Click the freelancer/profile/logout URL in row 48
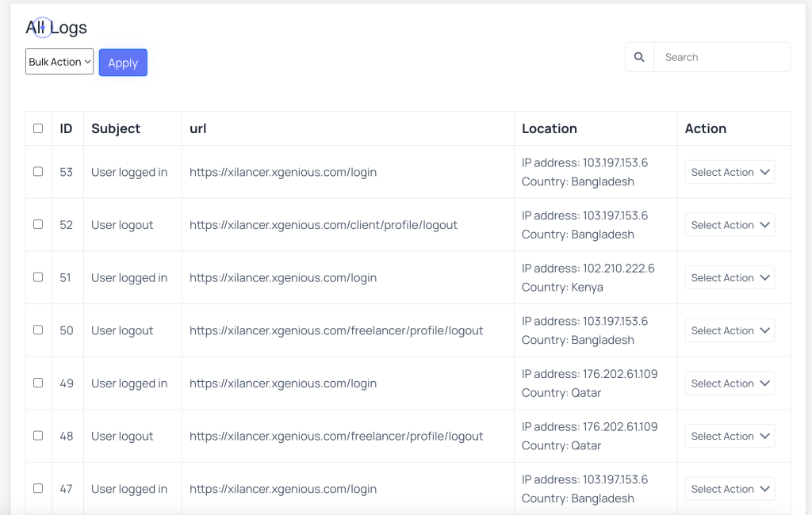The height and width of the screenshot is (515, 812). (x=336, y=436)
